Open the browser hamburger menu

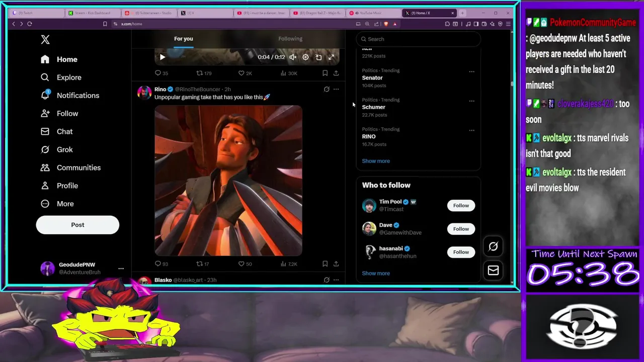click(x=509, y=24)
